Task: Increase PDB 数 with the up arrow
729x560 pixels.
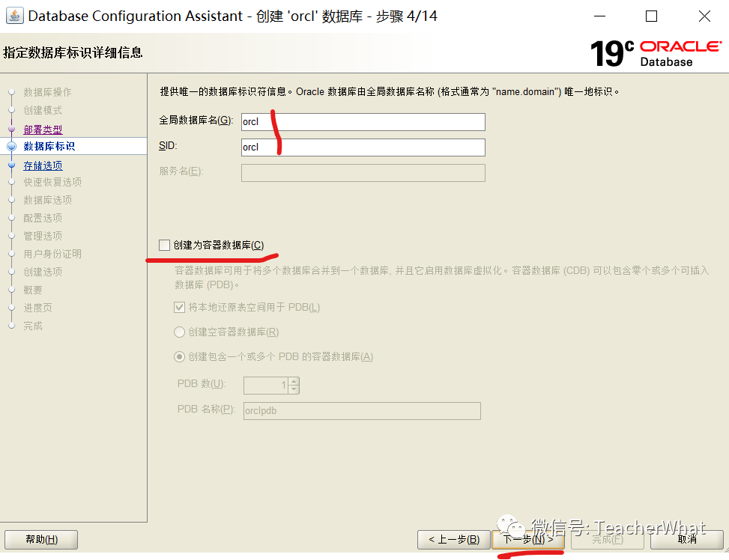Action: coord(294,381)
